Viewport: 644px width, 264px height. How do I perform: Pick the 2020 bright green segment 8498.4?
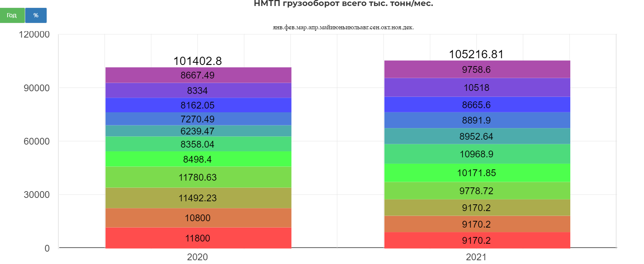pos(198,159)
